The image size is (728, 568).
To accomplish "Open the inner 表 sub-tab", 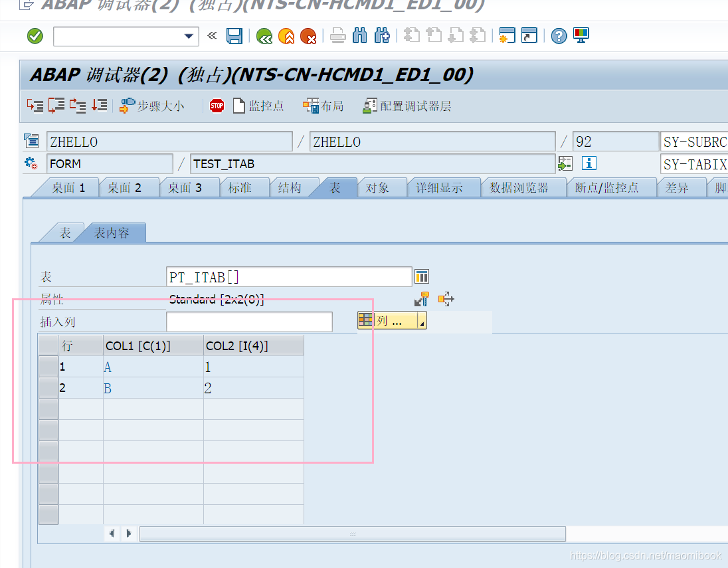I will pyautogui.click(x=65, y=233).
